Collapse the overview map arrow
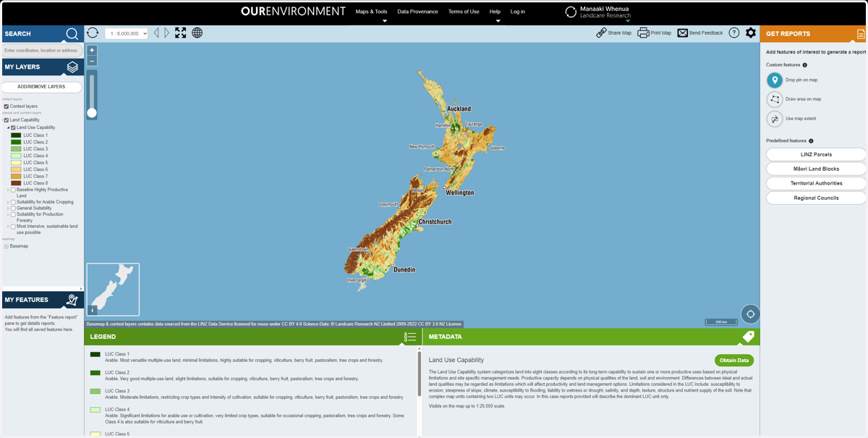This screenshot has width=868, height=438. pos(93,310)
